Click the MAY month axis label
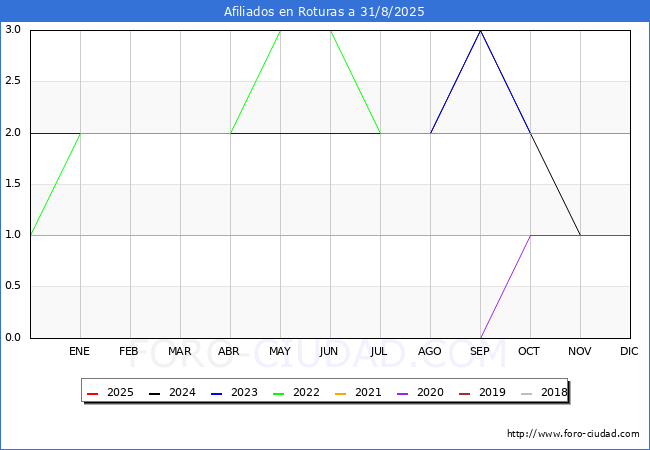 pyautogui.click(x=280, y=351)
